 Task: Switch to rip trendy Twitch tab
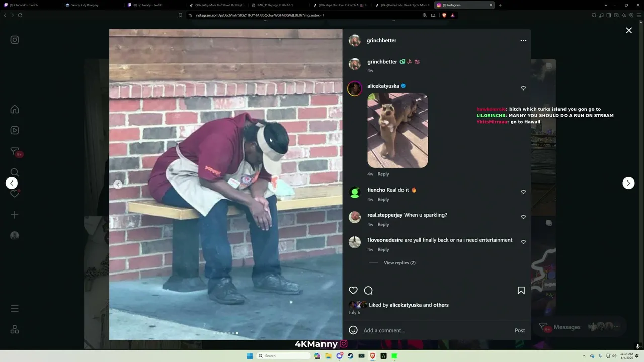(x=153, y=5)
